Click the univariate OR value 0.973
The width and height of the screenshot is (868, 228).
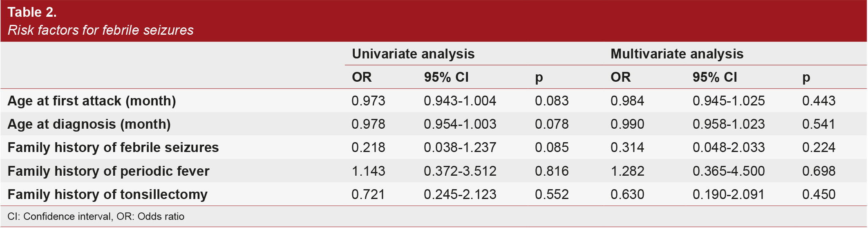(368, 101)
